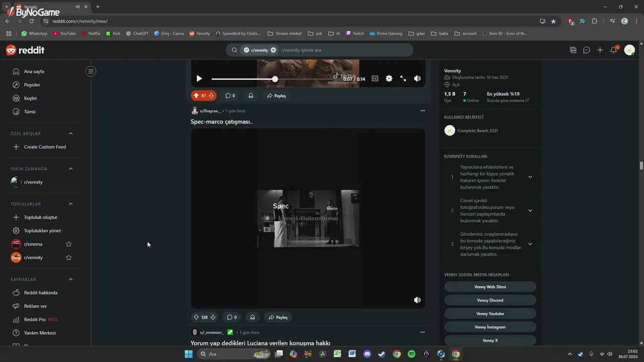The height and width of the screenshot is (362, 644).
Task: Bookmark this page with star icon
Action: click(x=553, y=21)
